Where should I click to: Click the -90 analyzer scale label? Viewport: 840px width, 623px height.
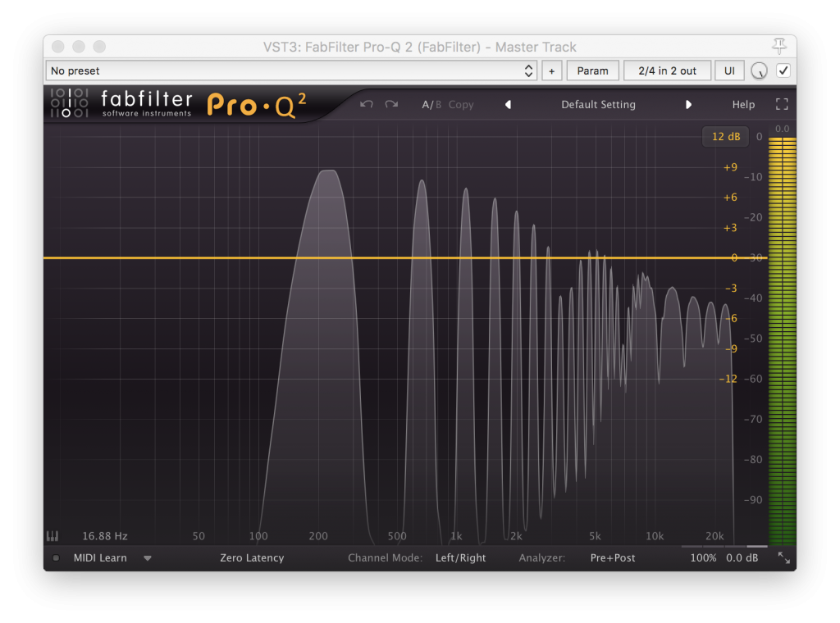753,500
